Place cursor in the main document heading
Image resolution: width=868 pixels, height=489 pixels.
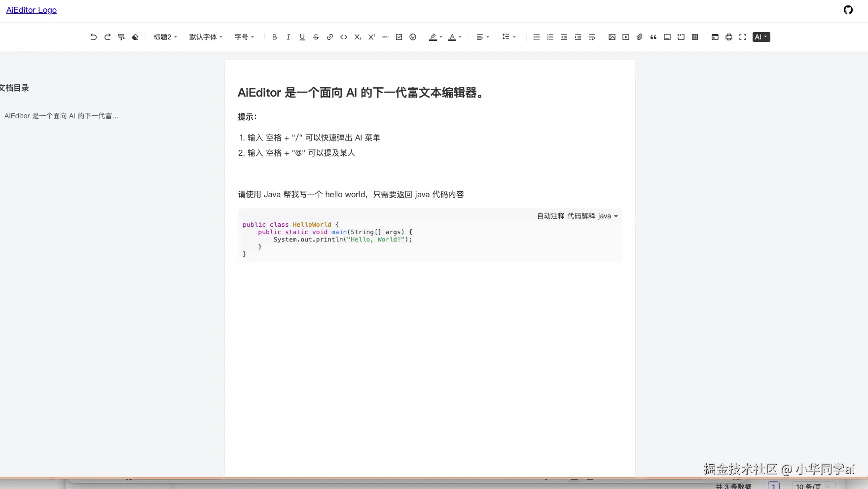click(361, 93)
